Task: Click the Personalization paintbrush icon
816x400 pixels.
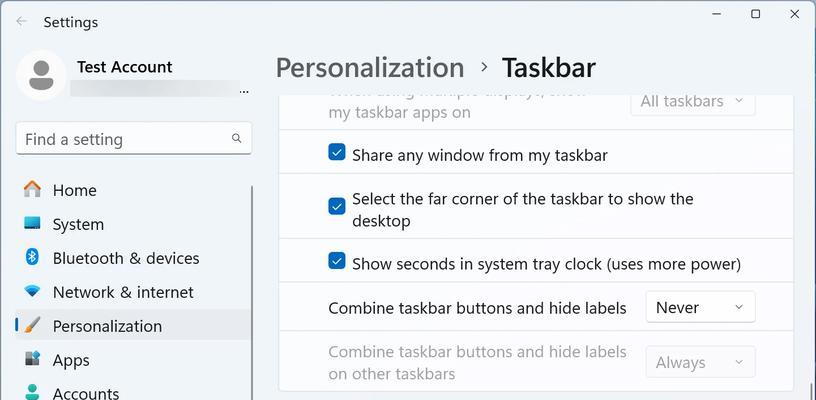Action: [32, 326]
